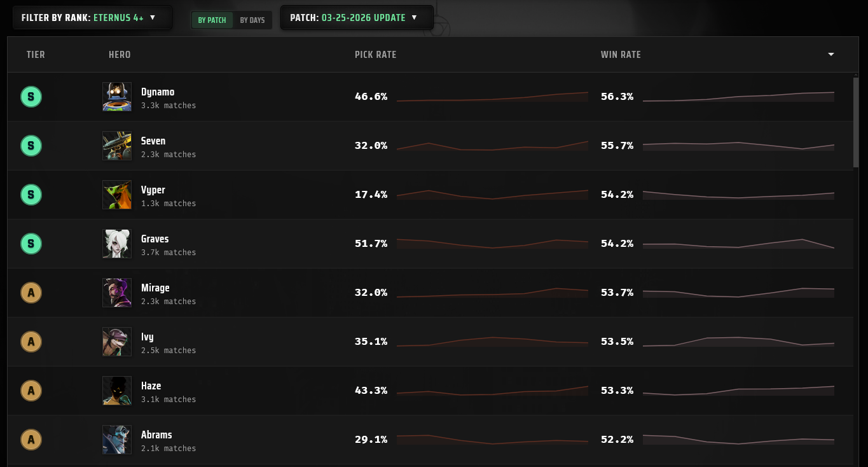
Task: Open the Haze hero name link
Action: pos(151,386)
